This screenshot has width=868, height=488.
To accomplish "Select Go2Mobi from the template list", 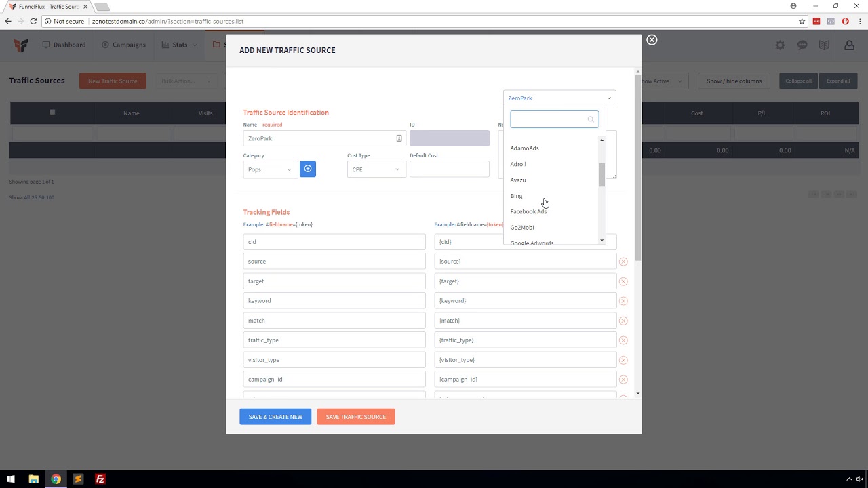I will (522, 228).
